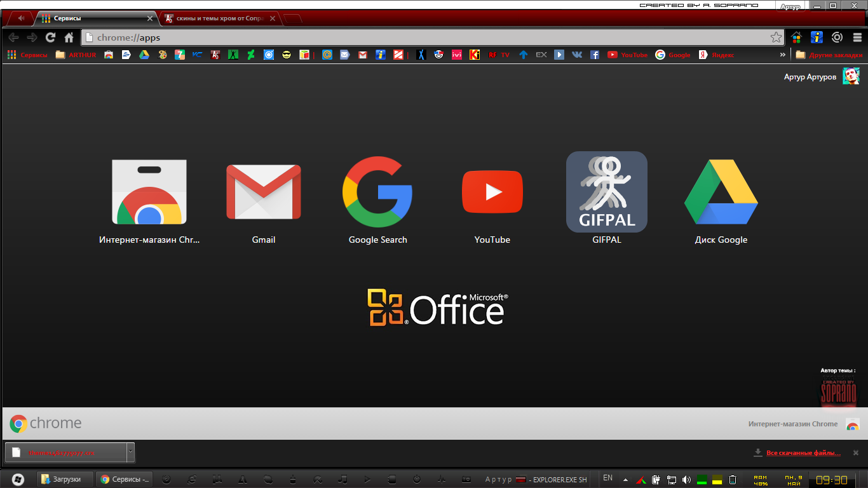Show all downloads (Все скачанные файлы)

pyautogui.click(x=803, y=453)
